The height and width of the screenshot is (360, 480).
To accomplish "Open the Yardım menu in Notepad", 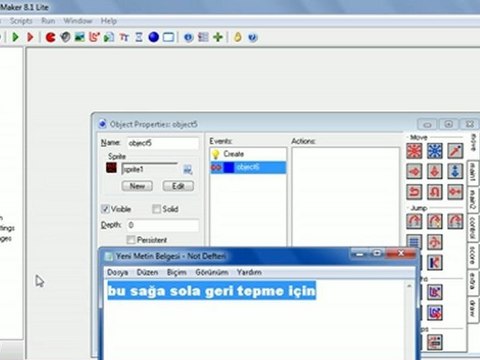I will pyautogui.click(x=249, y=272).
